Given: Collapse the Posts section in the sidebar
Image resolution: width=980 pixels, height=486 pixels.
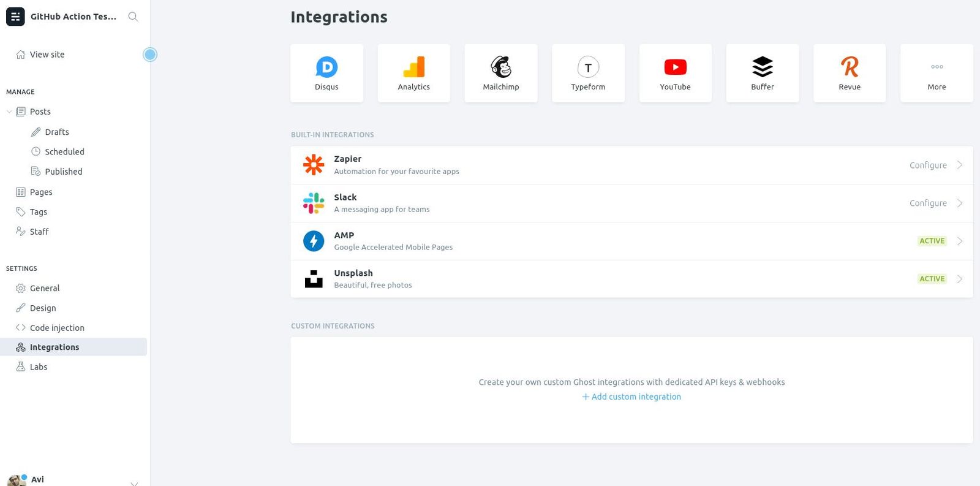Looking at the screenshot, I should coord(9,112).
